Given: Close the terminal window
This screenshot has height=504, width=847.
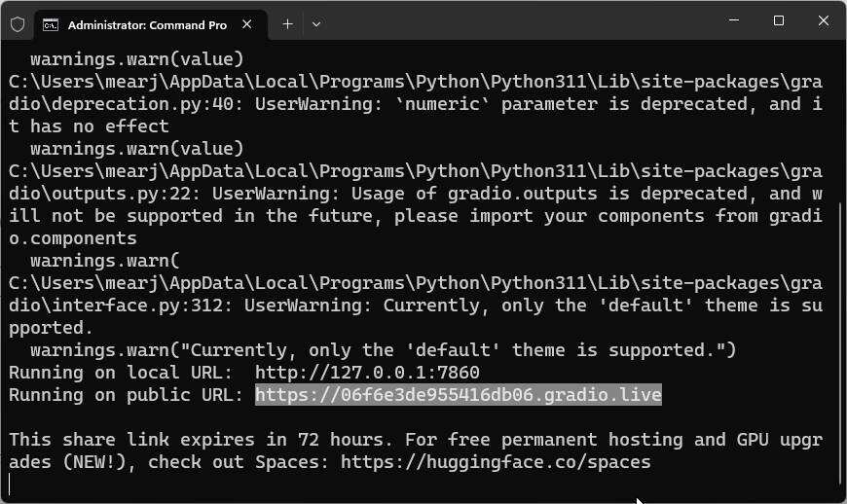Looking at the screenshot, I should tap(824, 20).
